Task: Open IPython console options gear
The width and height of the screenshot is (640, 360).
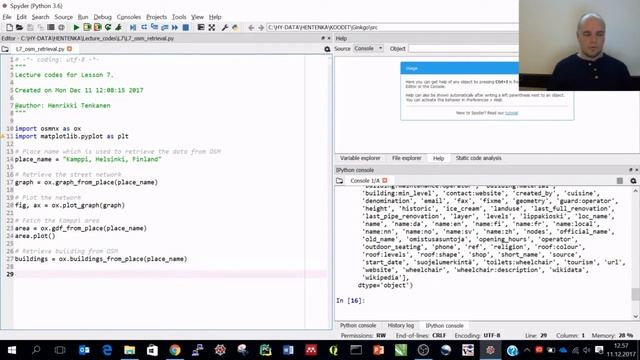Action: 633,180
